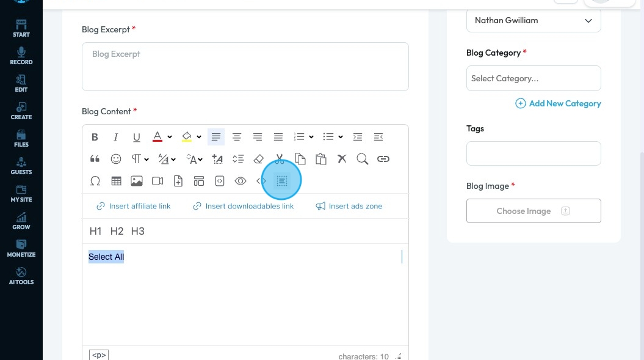This screenshot has width=644, height=360.
Task: Insert a code snippet block
Action: (x=220, y=181)
